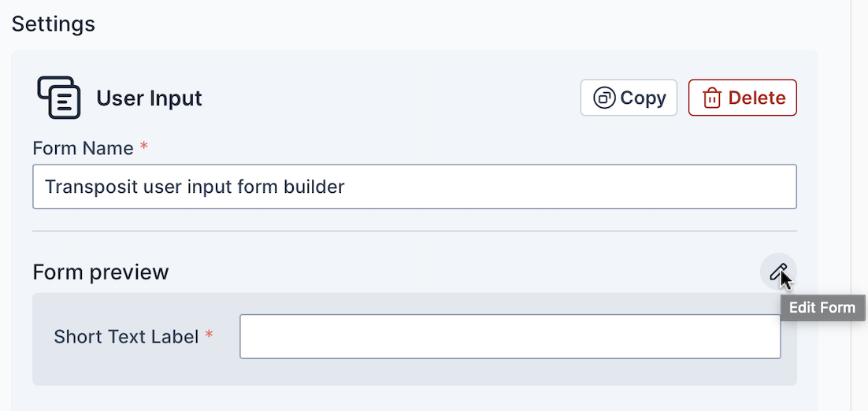Click the red asterisk beside Form Name
Image resolution: width=868 pixels, height=411 pixels.
(x=143, y=146)
